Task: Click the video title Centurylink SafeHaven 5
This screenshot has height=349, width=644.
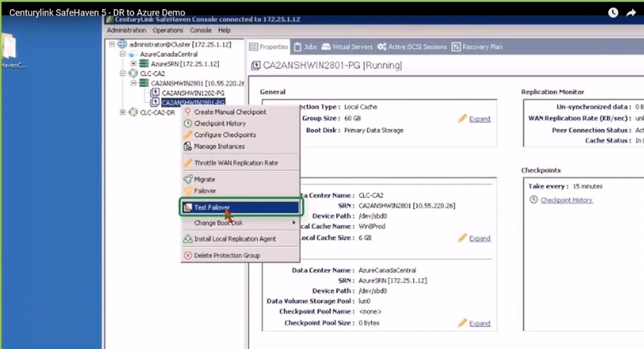Action: (x=97, y=12)
